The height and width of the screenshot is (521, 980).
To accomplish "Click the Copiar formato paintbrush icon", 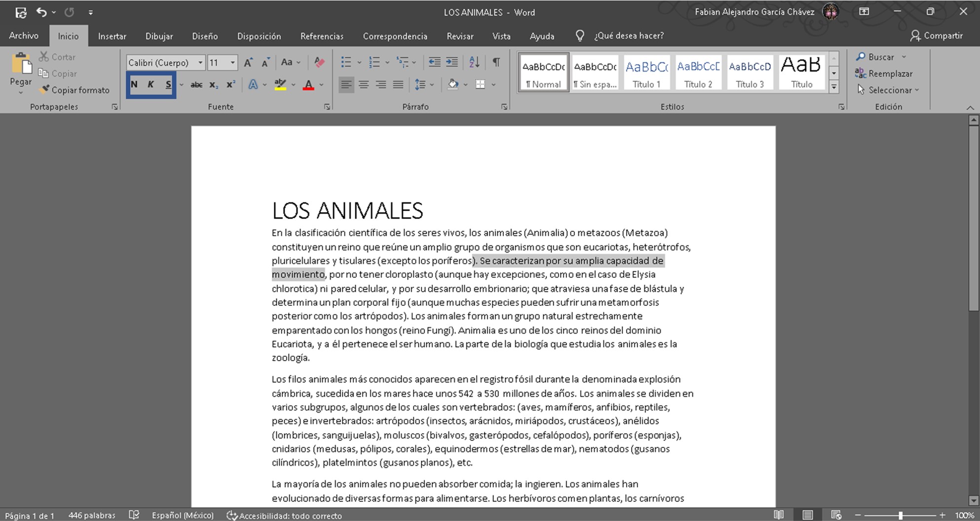I will pos(44,90).
